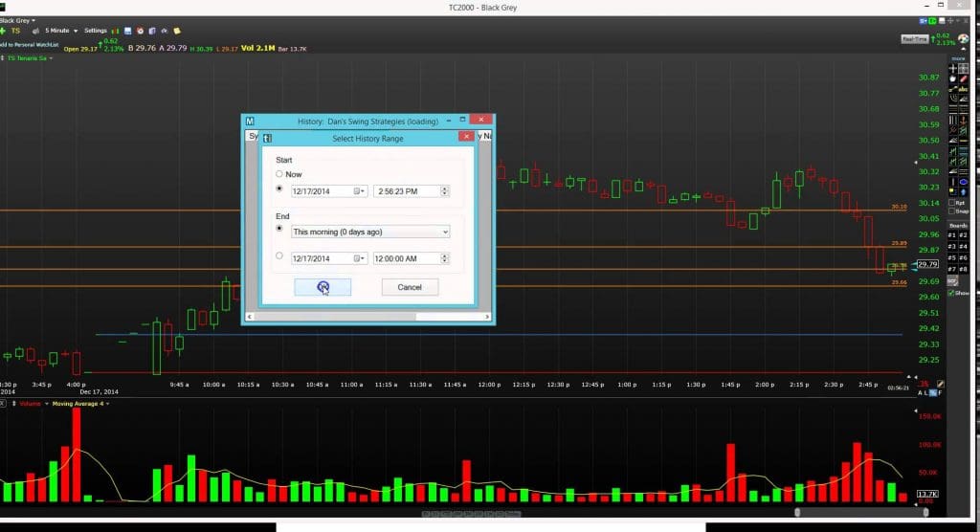The height and width of the screenshot is (532, 980).
Task: Click chart time-range slider right handle
Action: click(925, 513)
